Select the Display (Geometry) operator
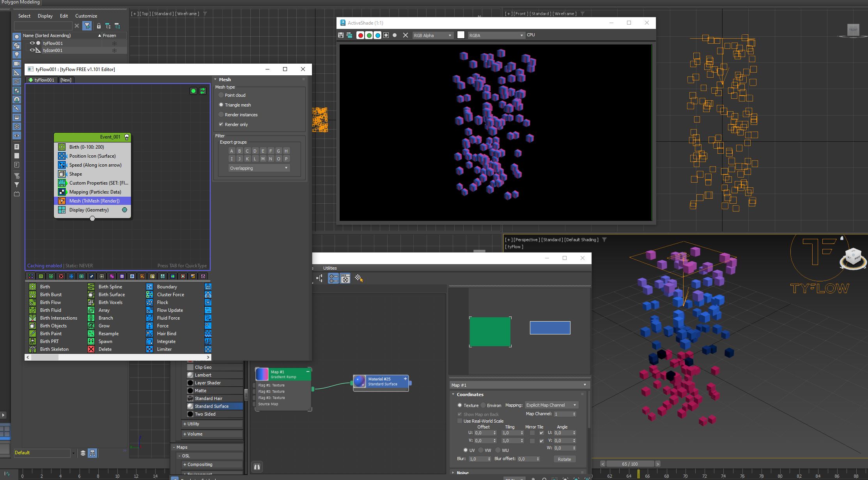 tap(92, 210)
